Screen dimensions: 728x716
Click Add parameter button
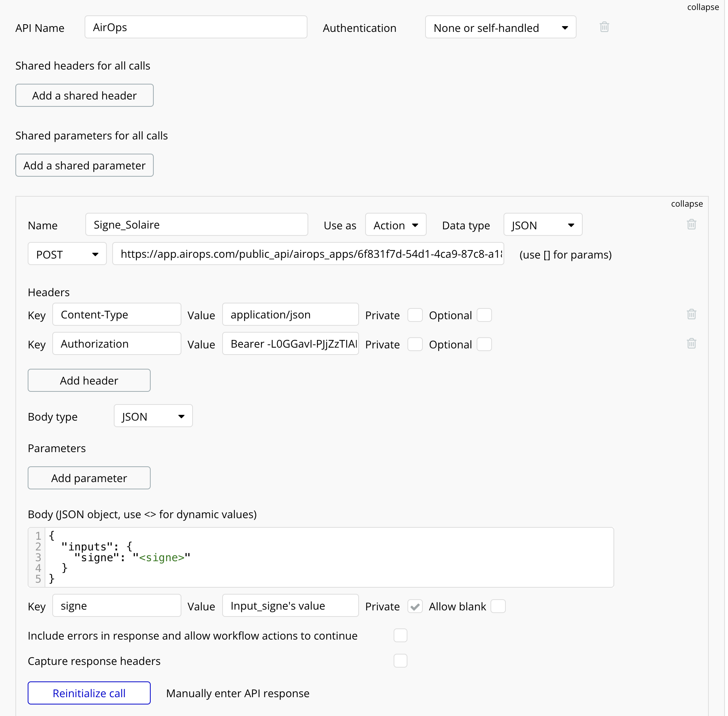pos(89,478)
